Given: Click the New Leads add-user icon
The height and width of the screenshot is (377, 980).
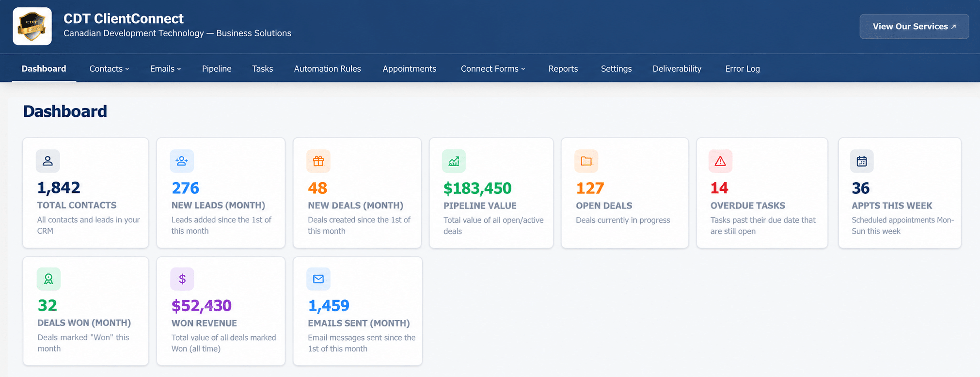Looking at the screenshot, I should point(182,161).
